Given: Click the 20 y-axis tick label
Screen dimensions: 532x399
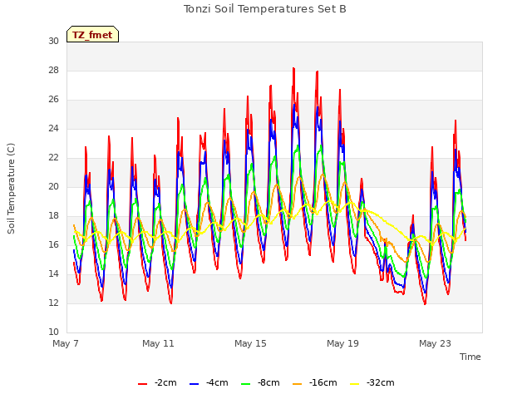Looking at the screenshot, I should (x=53, y=186).
